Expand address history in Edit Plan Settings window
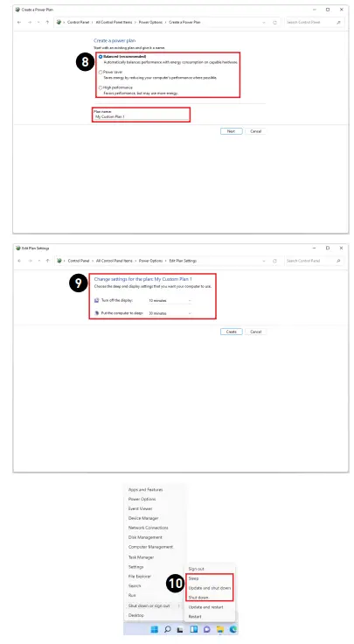The width and height of the screenshot is (354, 644). 264,261
